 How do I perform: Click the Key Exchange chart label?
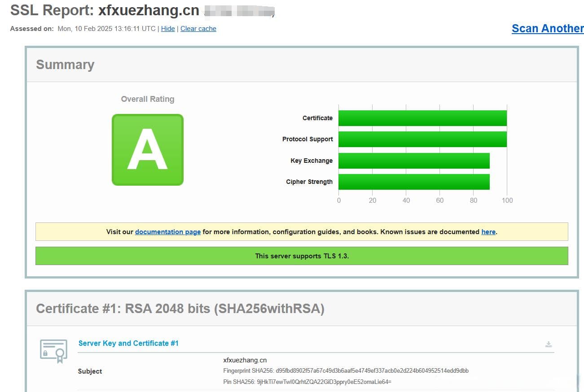click(x=312, y=161)
